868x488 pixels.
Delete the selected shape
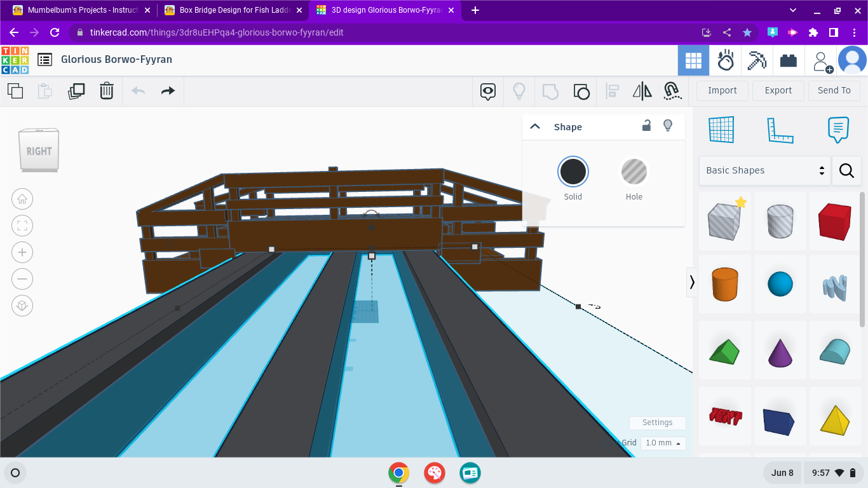click(106, 91)
